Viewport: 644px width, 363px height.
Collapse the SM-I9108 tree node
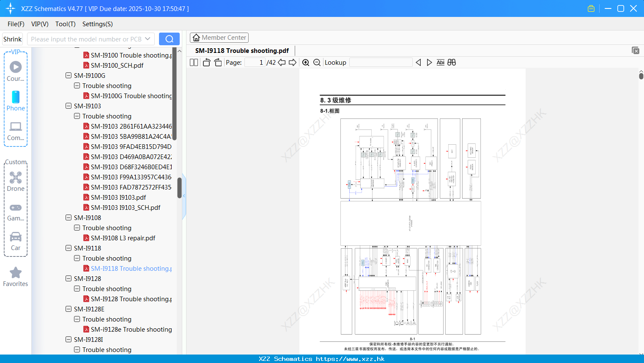click(69, 217)
